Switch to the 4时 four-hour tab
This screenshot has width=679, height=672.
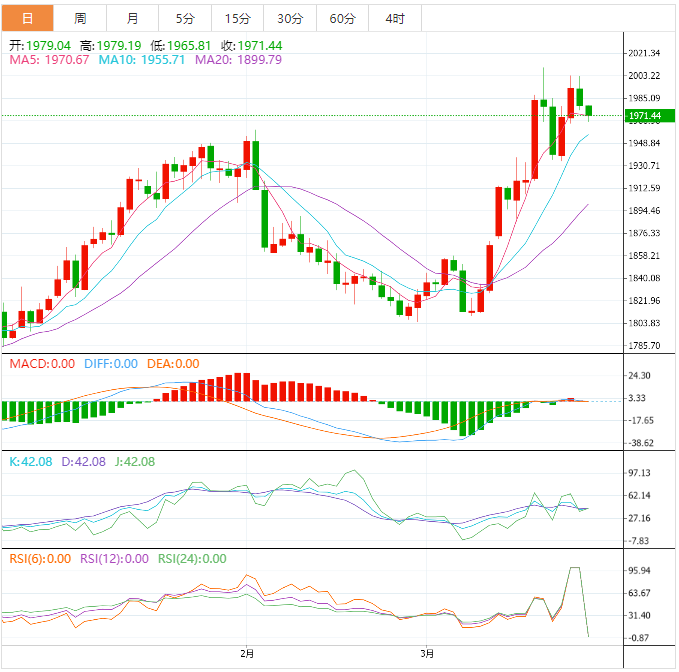tap(394, 19)
